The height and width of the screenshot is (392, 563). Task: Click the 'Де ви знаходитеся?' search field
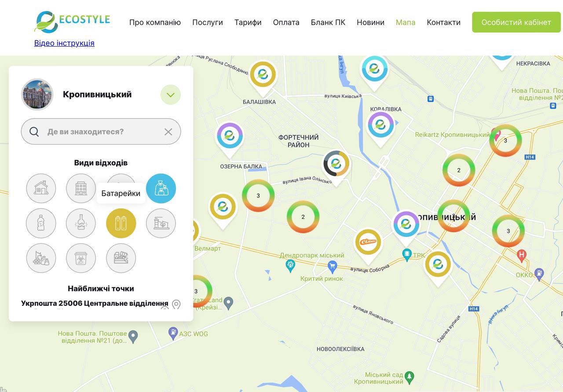click(x=101, y=132)
